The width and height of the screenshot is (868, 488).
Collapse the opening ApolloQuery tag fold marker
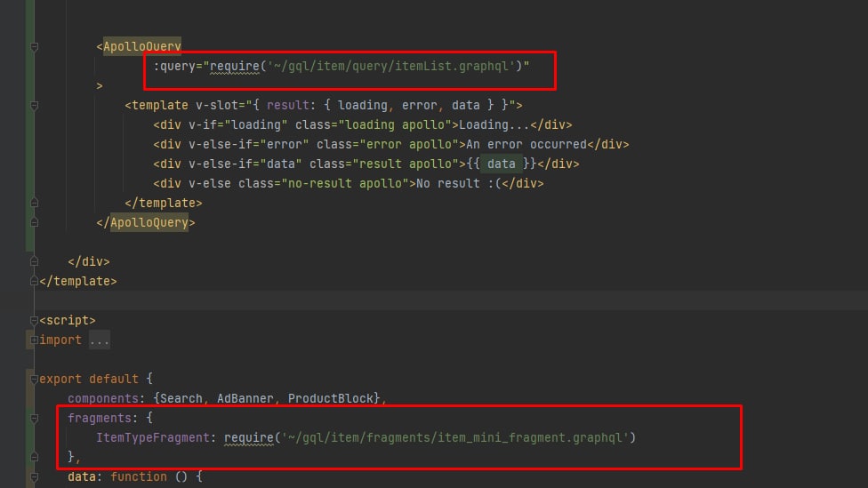(x=34, y=47)
